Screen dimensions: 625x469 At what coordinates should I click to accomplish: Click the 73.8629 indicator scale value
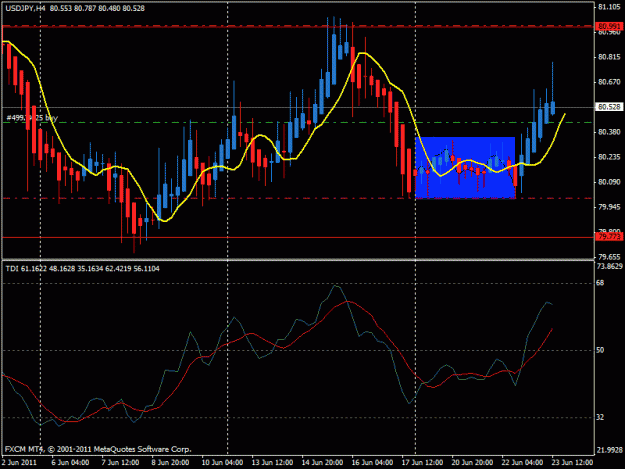(x=609, y=266)
